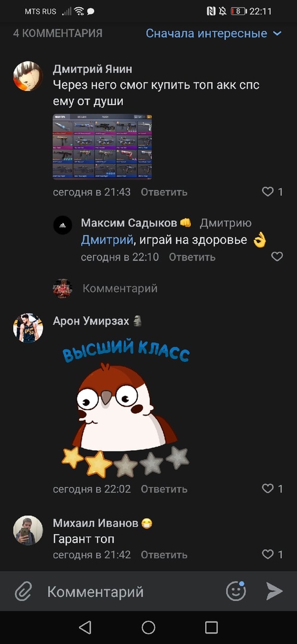Open Дмитрий Янин's profile avatar
The height and width of the screenshot is (644, 297).
click(x=28, y=76)
